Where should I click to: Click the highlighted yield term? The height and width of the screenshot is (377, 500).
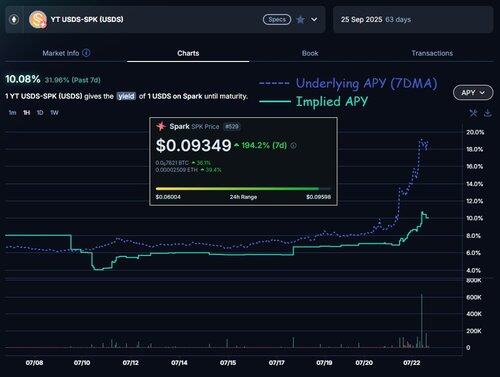click(126, 96)
